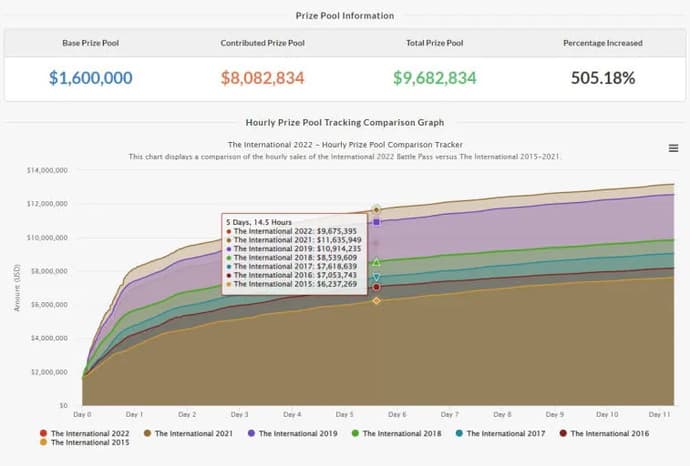The width and height of the screenshot is (690, 466).
Task: Toggle The International 2021 legend series
Action: [x=188, y=433]
